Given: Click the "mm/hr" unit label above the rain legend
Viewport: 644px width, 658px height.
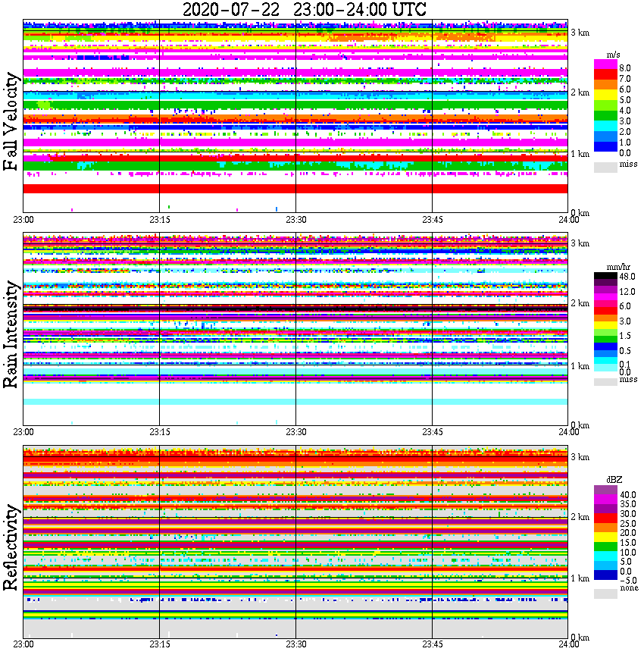Looking at the screenshot, I should tap(618, 267).
